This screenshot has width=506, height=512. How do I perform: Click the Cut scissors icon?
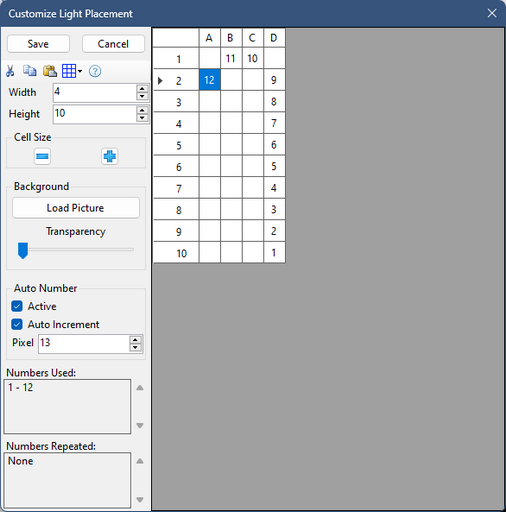coord(10,71)
